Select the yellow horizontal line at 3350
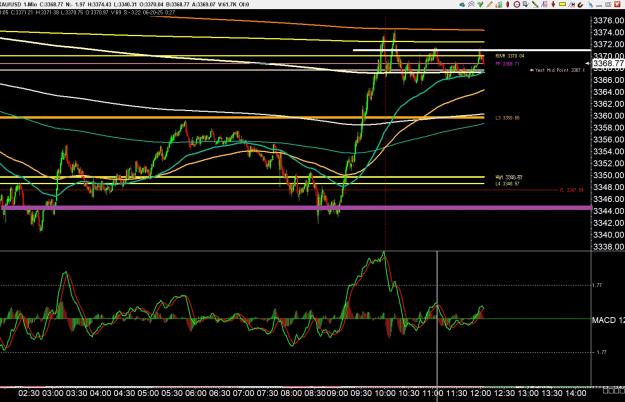625x402 pixels. [242, 177]
